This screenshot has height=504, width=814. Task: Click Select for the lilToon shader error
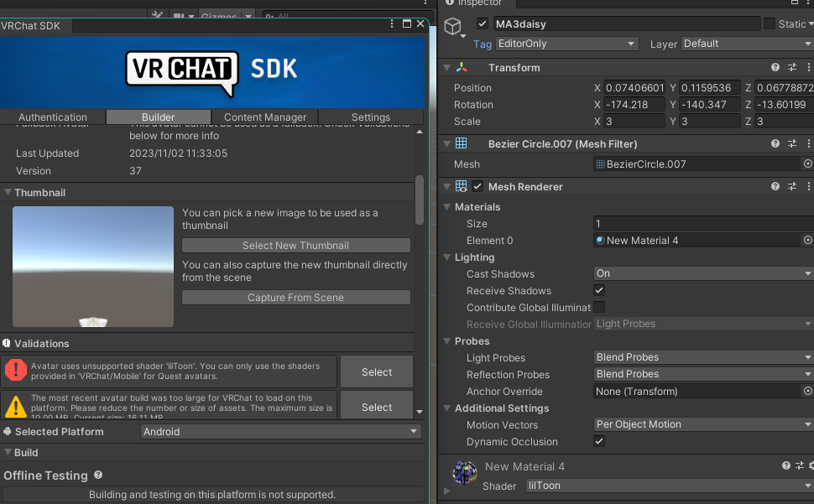pyautogui.click(x=377, y=372)
